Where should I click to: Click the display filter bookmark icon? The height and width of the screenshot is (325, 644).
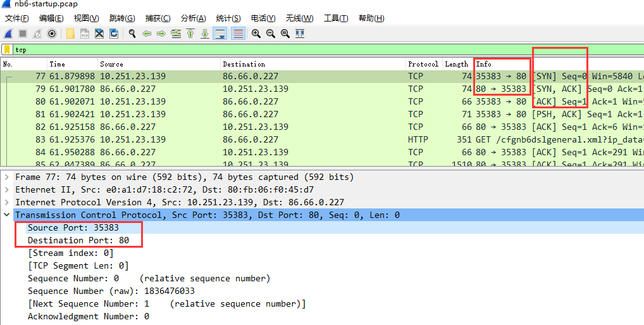(x=7, y=49)
